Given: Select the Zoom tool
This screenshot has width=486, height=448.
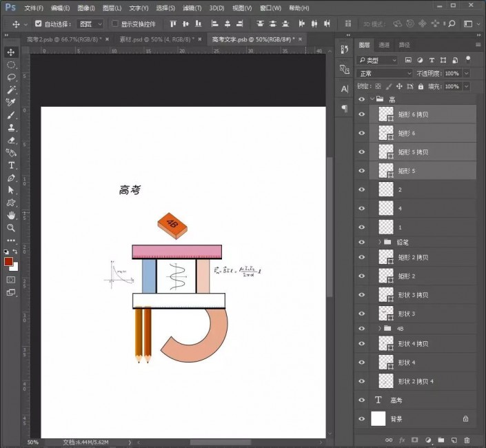Looking at the screenshot, I should pos(11,227).
